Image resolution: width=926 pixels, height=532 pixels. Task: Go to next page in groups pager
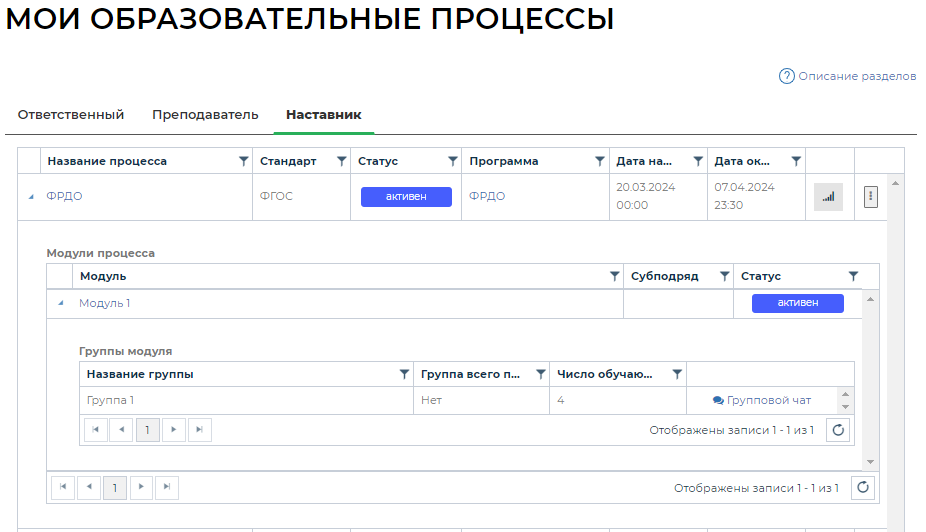pyautogui.click(x=173, y=430)
